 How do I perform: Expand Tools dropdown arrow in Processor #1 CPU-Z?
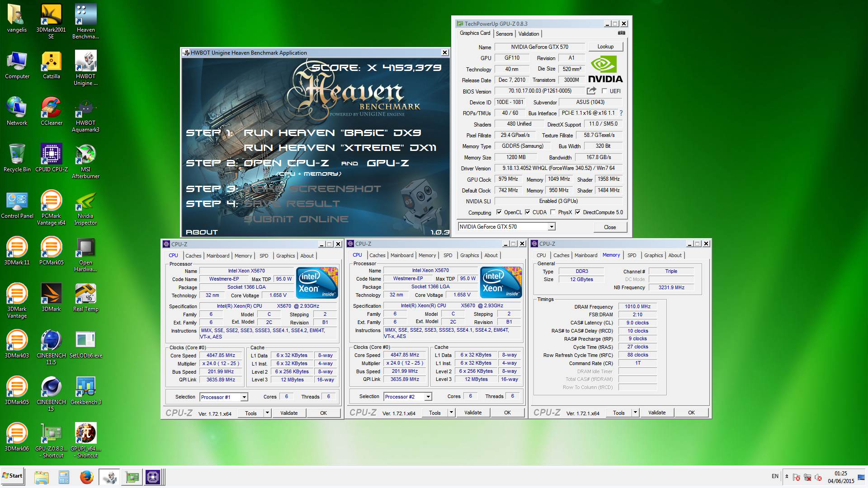pyautogui.click(x=267, y=413)
